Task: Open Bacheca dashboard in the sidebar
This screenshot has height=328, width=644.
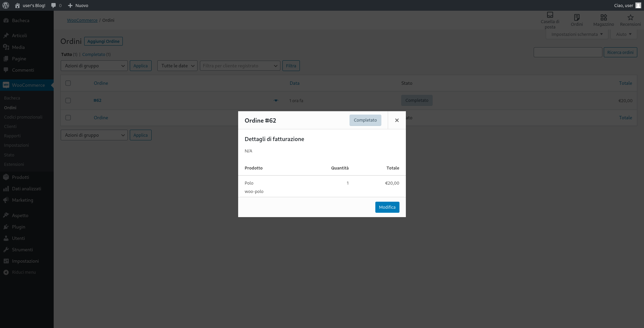Action: (27, 20)
